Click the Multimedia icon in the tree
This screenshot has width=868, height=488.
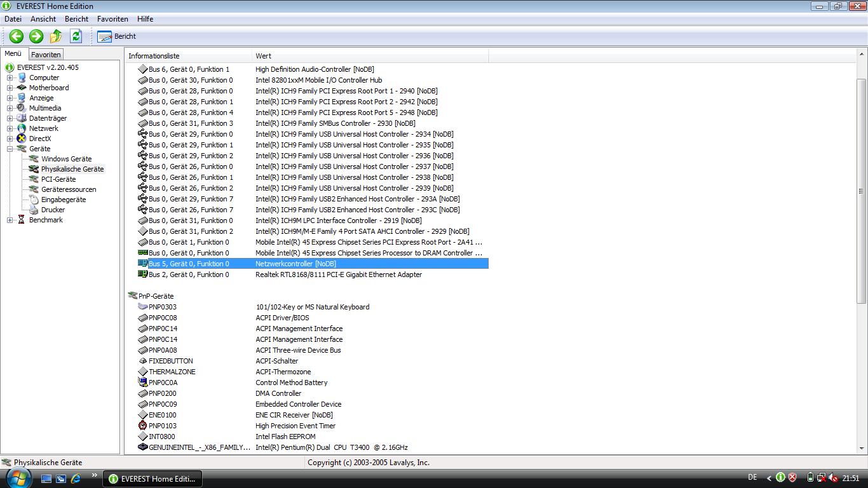(22, 108)
